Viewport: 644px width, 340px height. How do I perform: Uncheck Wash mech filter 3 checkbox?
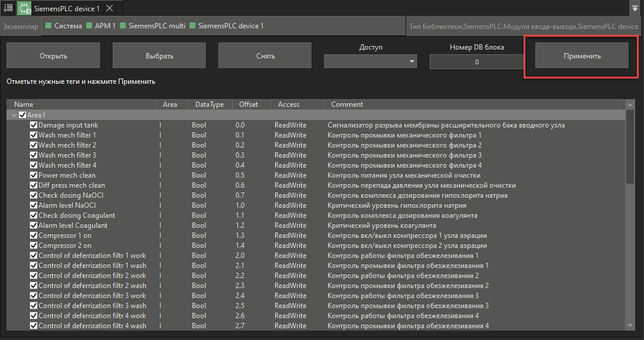tap(34, 155)
